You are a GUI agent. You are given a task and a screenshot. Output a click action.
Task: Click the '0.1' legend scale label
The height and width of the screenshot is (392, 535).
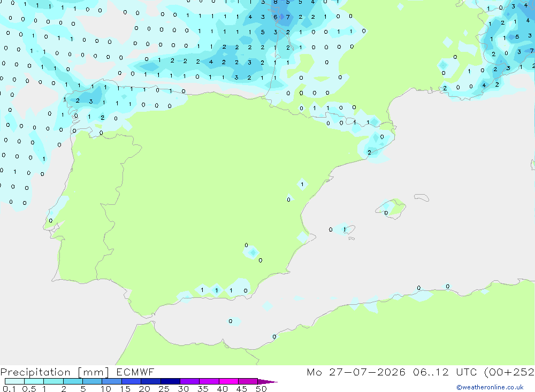[x=9, y=389]
